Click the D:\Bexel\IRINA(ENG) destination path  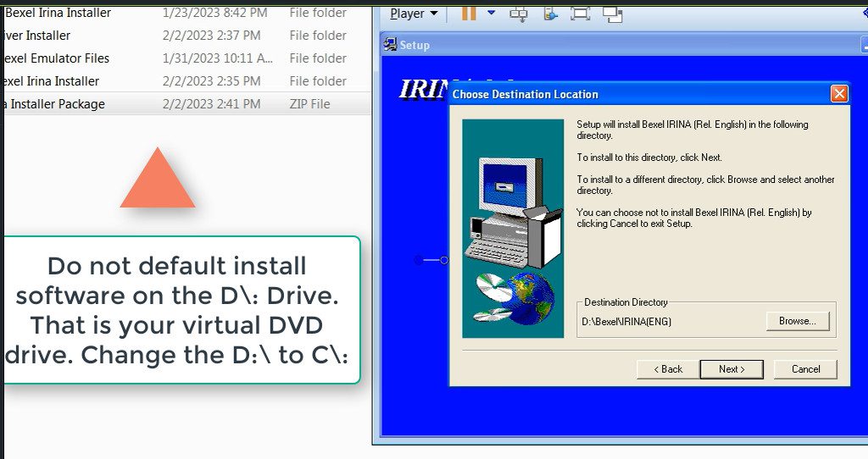[x=626, y=322]
